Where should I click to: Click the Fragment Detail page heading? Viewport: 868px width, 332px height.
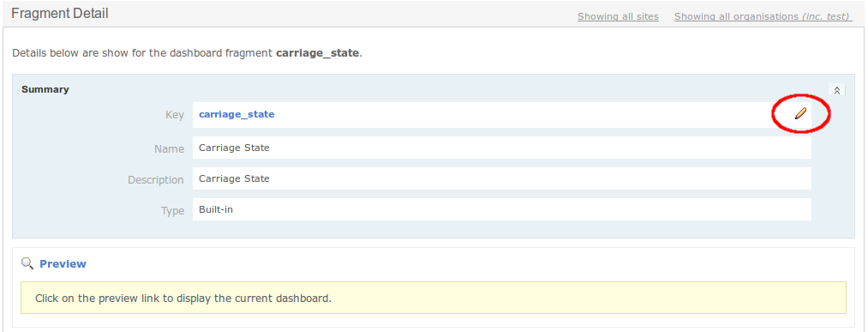click(60, 14)
